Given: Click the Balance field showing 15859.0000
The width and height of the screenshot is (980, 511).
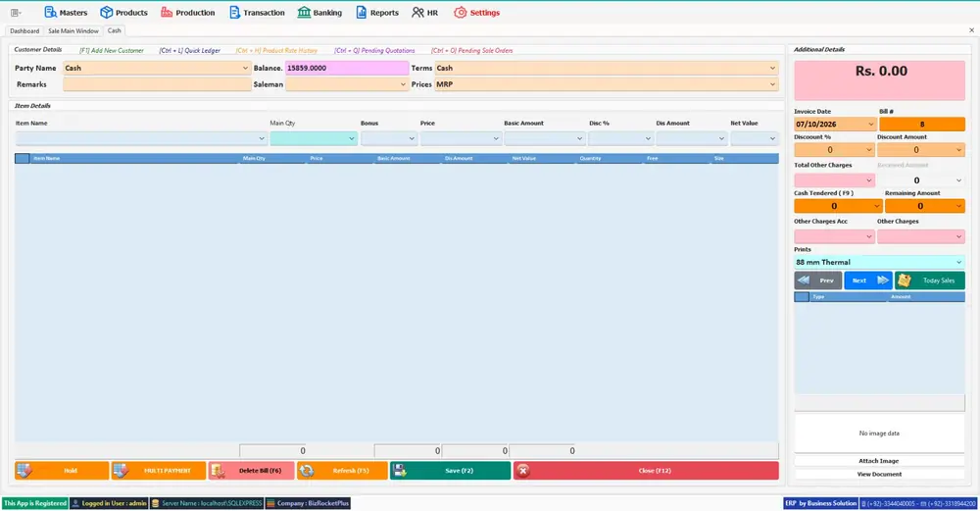Looking at the screenshot, I should [347, 69].
